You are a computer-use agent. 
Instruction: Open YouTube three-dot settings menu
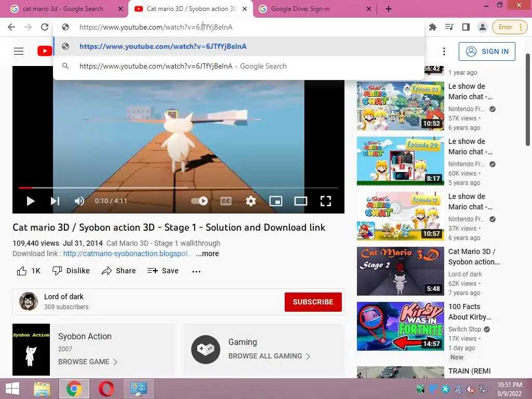444,51
